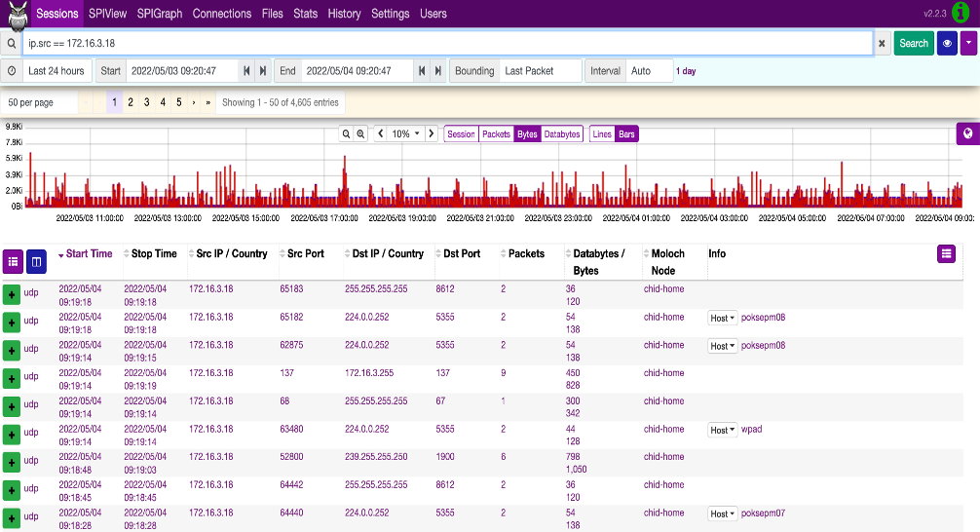Select Packets graph type

pos(496,134)
